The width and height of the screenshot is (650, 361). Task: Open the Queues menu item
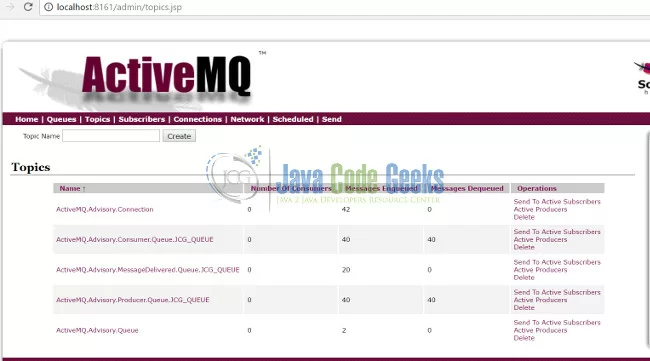61,119
